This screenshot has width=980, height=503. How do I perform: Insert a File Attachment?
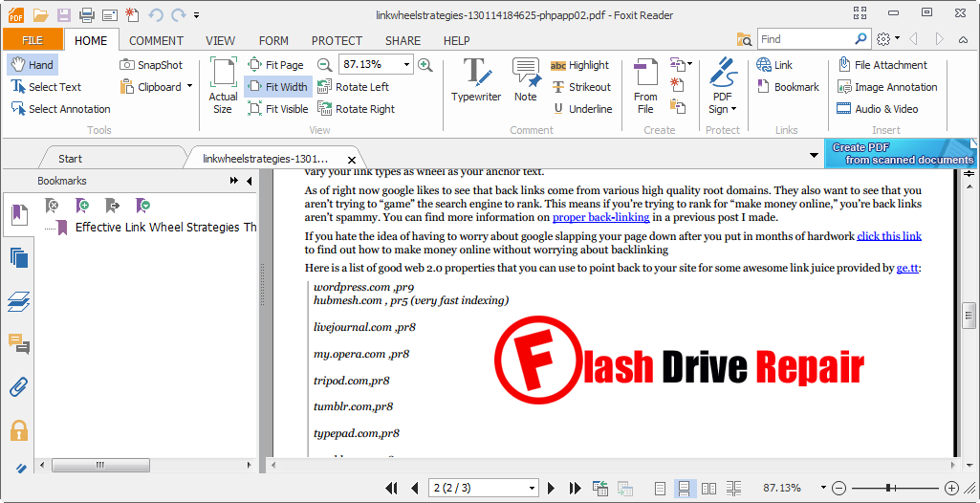tap(882, 65)
